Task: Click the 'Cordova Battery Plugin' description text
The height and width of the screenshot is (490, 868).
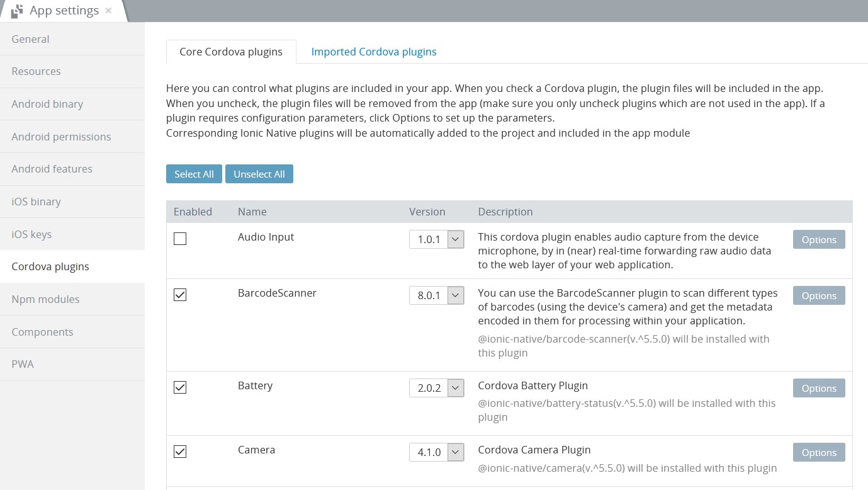Action: (533, 385)
